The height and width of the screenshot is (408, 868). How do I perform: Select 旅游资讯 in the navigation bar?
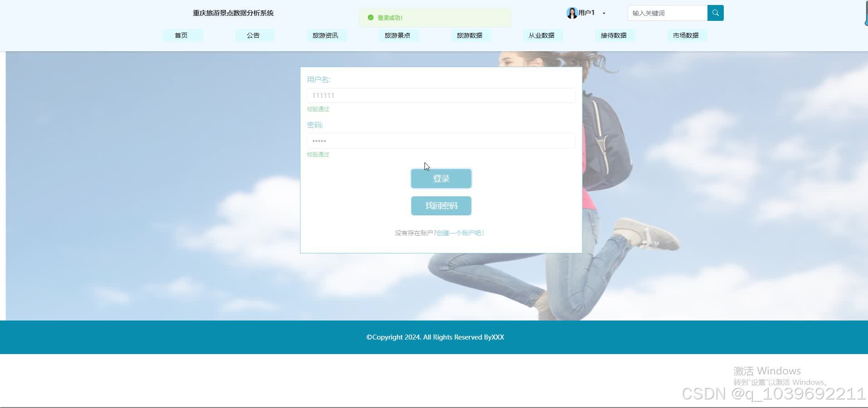(326, 35)
